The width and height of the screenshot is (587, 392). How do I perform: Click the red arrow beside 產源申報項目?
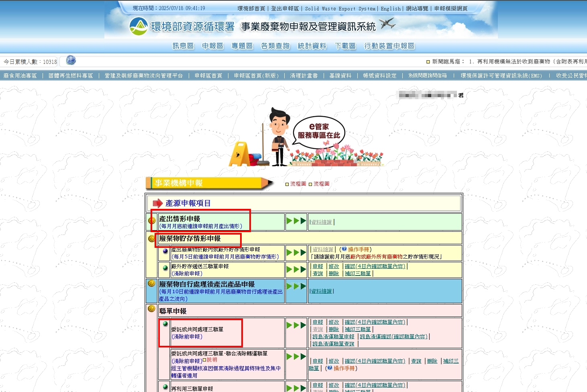coord(157,203)
